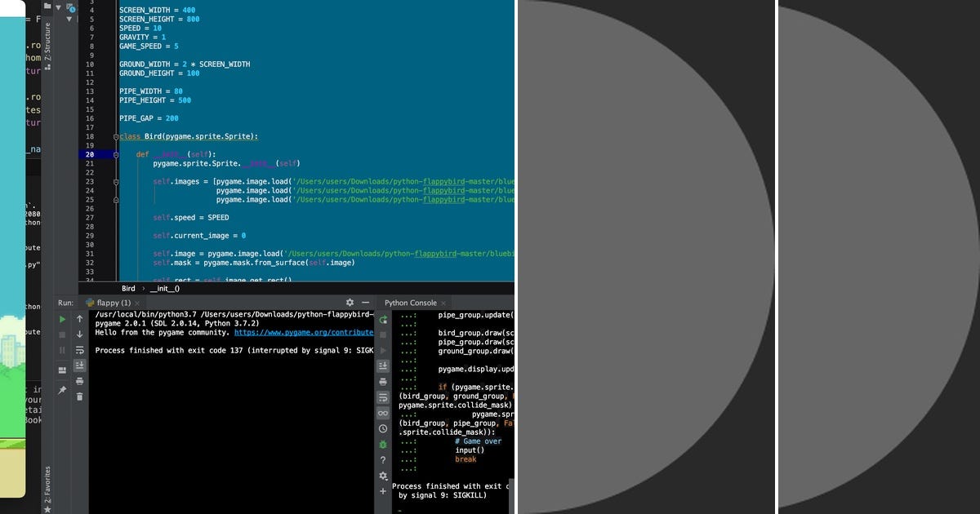Clear all run output with trash icon
980x514 pixels.
79,397
